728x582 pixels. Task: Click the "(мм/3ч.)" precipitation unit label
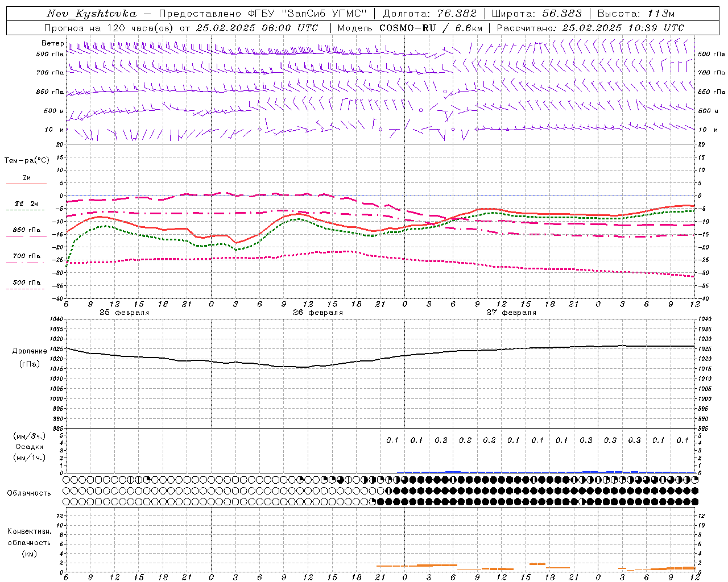point(30,436)
